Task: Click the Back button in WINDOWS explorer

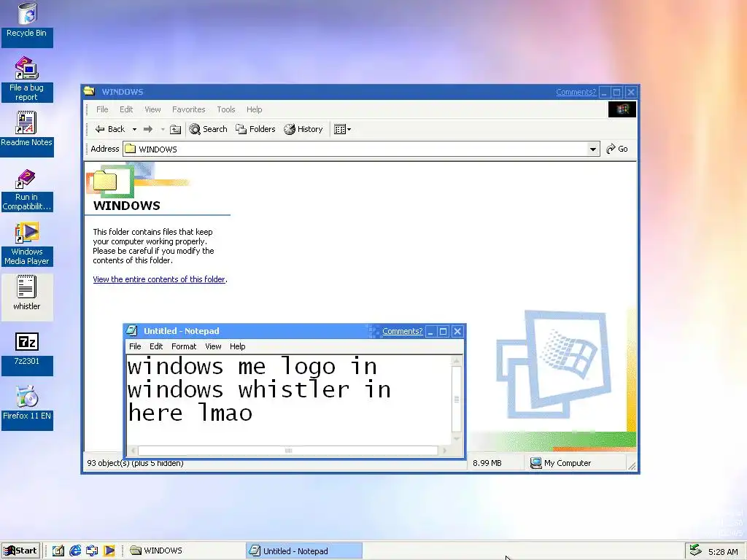Action: pyautogui.click(x=110, y=129)
